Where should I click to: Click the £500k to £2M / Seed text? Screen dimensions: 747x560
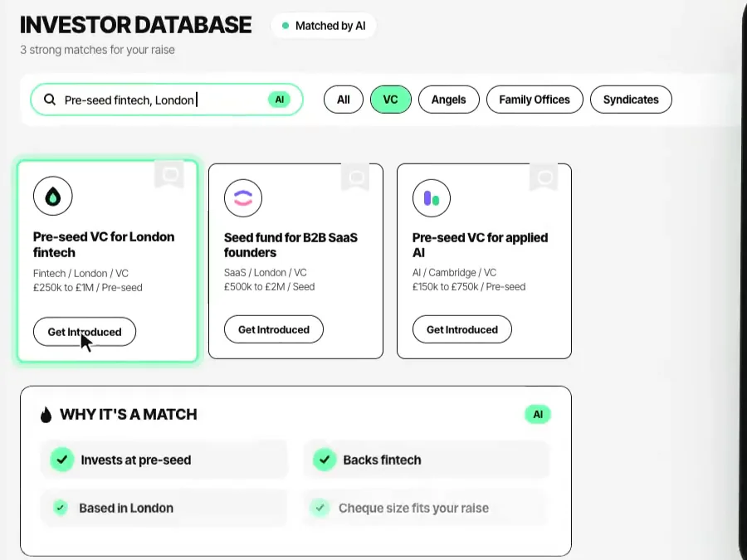tap(269, 287)
